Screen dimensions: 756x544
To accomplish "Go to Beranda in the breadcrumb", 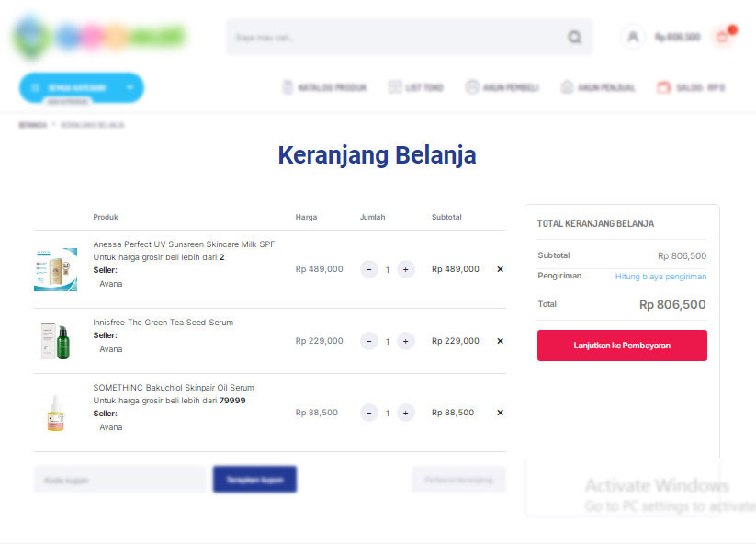I will pyautogui.click(x=33, y=125).
